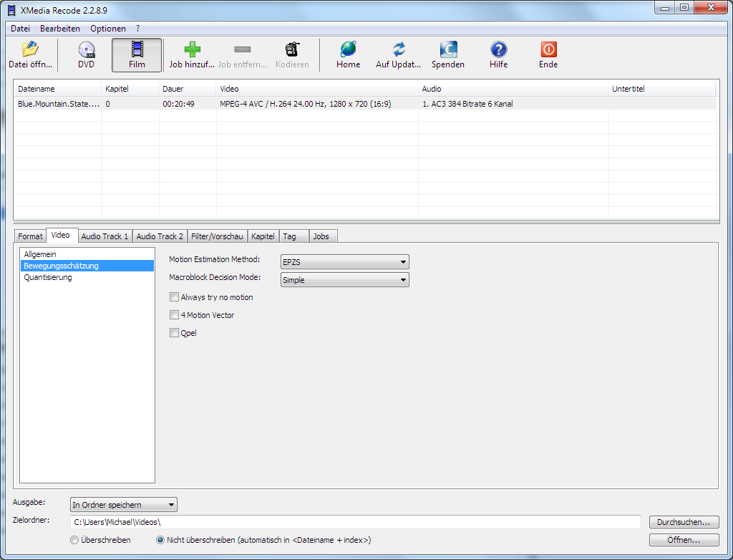Select the Film toolbar button

137,54
